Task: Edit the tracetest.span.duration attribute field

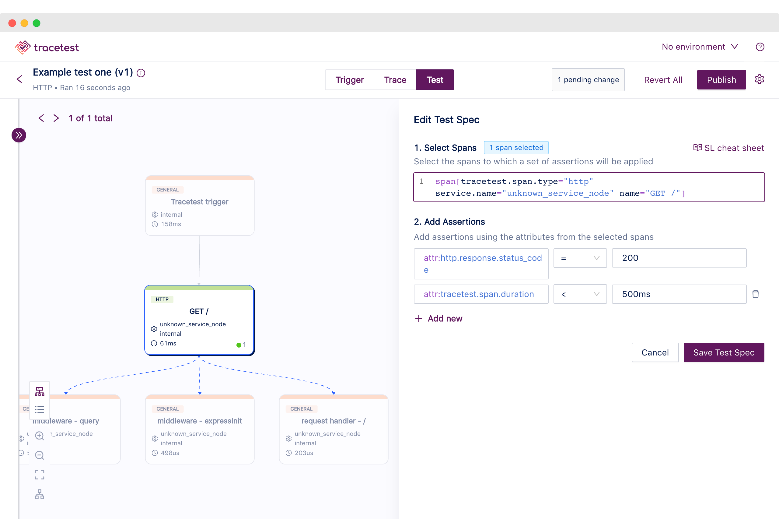Action: [x=481, y=294]
